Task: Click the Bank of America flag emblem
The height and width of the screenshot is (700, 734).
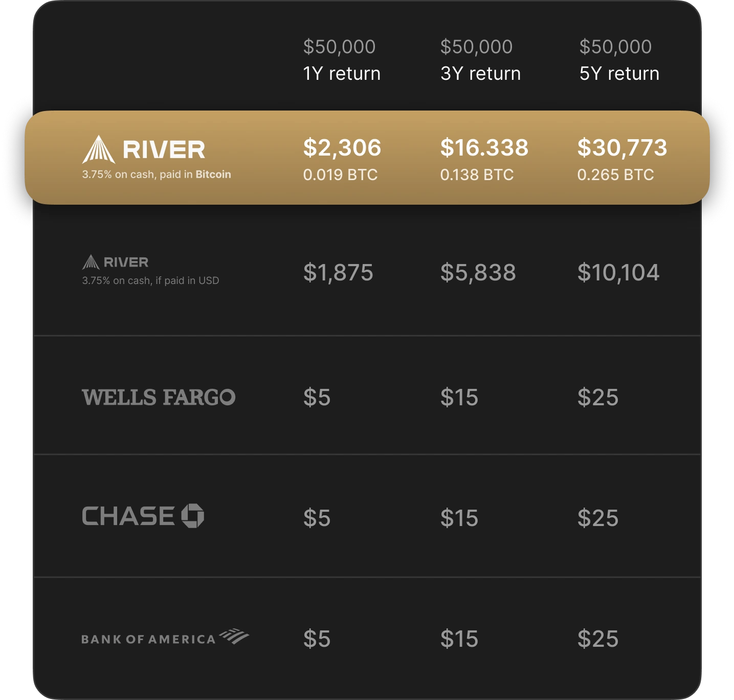Action: pos(234,636)
